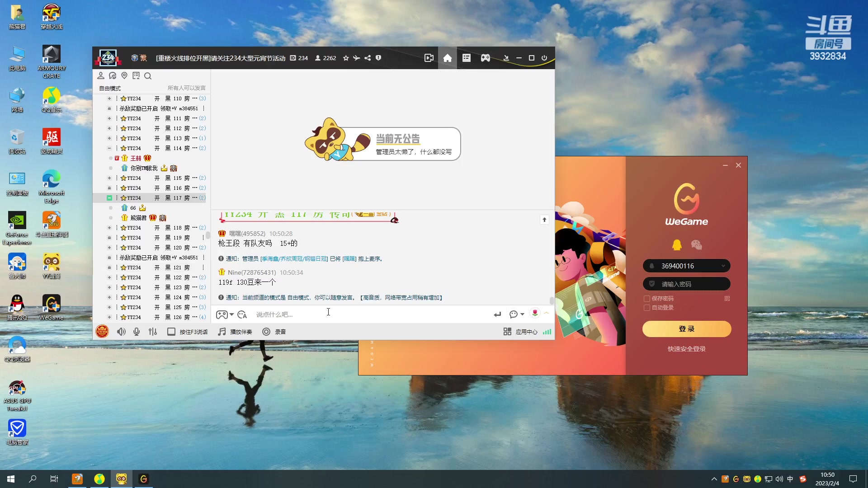Image resolution: width=868 pixels, height=488 pixels.
Task: Click the 快速安全登录 link in WeGame
Action: pos(687,349)
